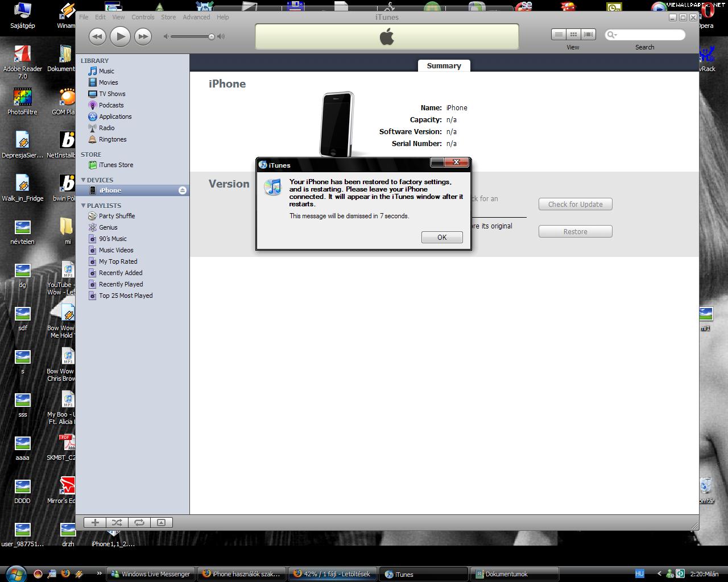Open the downloads Letöltések taskbar item
Image resolution: width=728 pixels, height=582 pixels.
[x=332, y=574]
